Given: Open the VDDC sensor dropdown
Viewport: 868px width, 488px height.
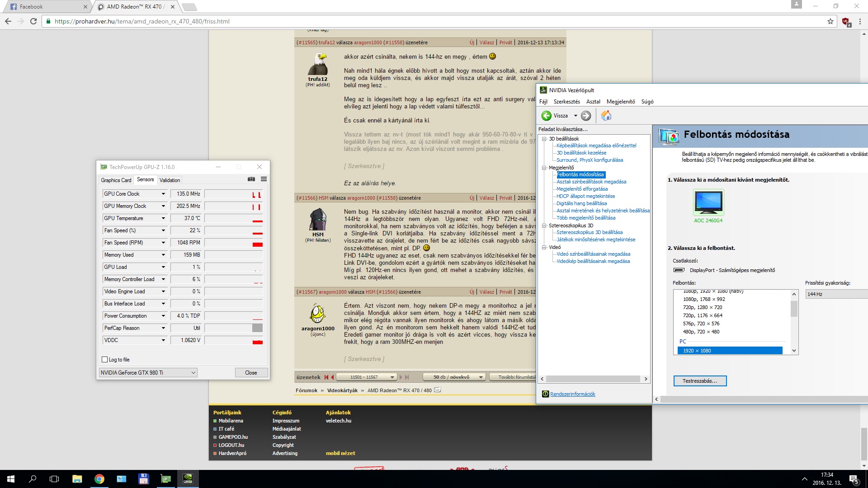Looking at the screenshot, I should tap(163, 340).
